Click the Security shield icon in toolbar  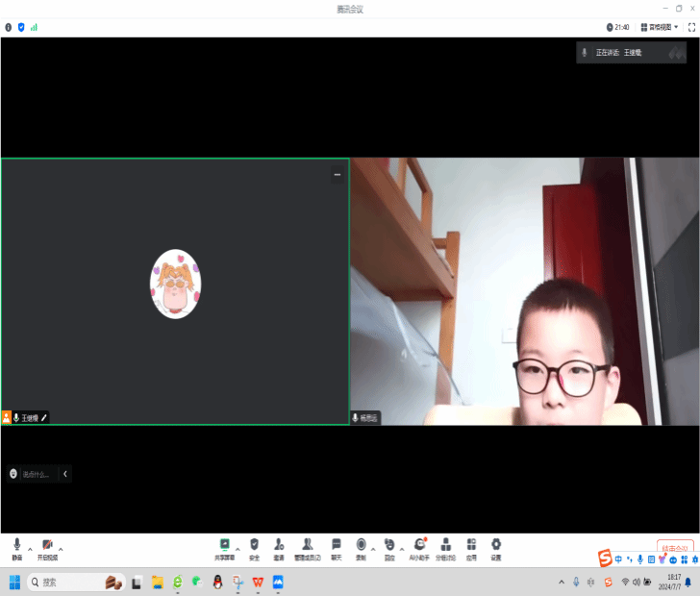pos(254,547)
